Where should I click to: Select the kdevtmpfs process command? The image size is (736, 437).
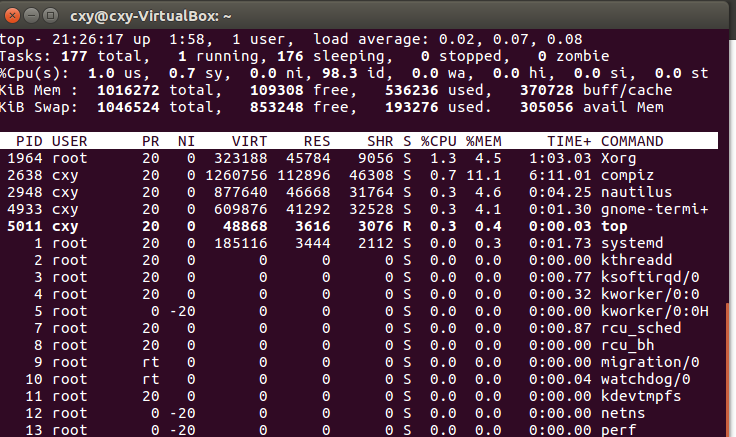click(641, 396)
